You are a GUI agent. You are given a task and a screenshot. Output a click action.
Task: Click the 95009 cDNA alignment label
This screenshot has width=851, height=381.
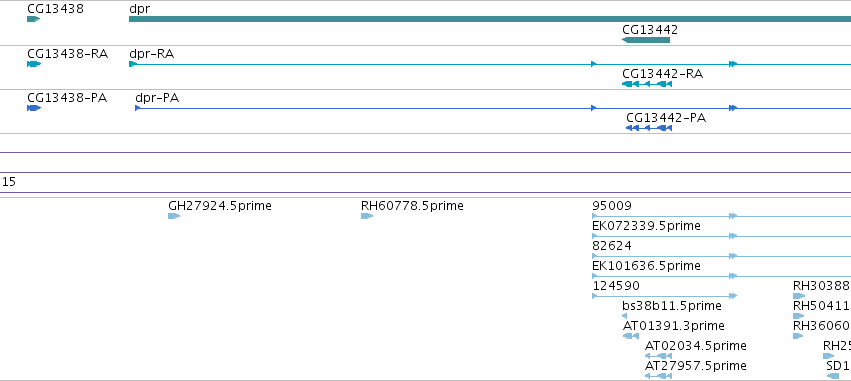click(x=612, y=206)
